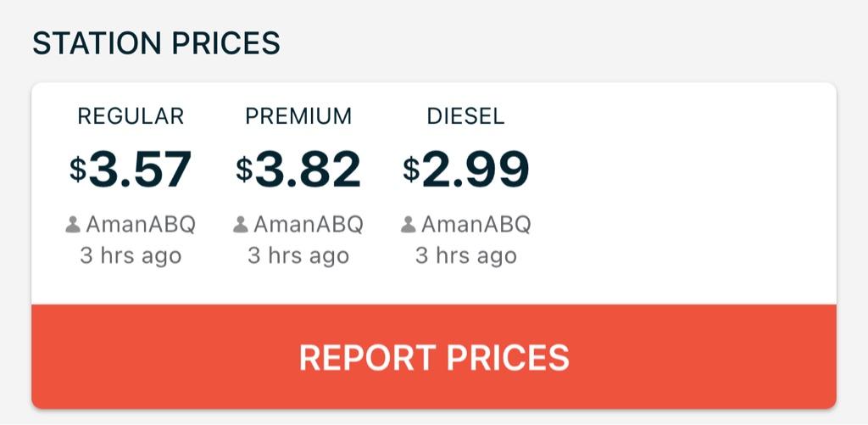Click the user icon under Premium price
The height and width of the screenshot is (425, 868).
click(x=241, y=225)
